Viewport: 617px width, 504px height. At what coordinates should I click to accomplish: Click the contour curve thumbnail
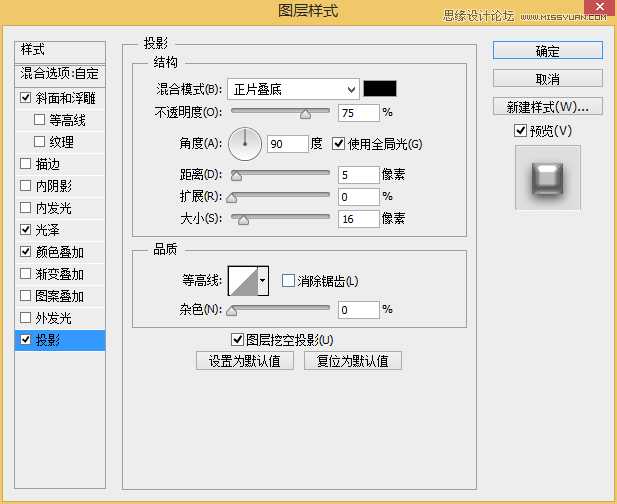pyautogui.click(x=243, y=281)
